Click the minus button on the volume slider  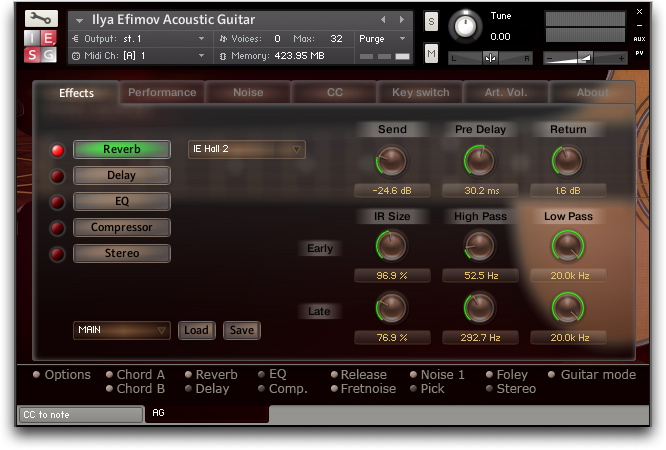pyautogui.click(x=550, y=59)
